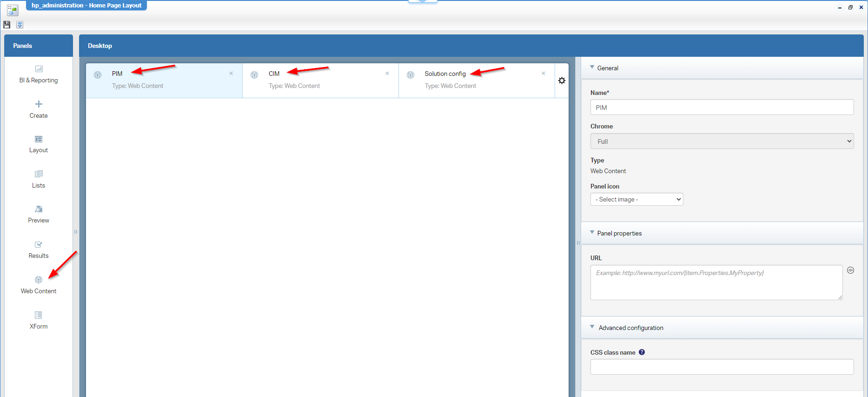The width and height of the screenshot is (868, 397).
Task: Click the save icon in toolbar
Action: pyautogui.click(x=7, y=25)
